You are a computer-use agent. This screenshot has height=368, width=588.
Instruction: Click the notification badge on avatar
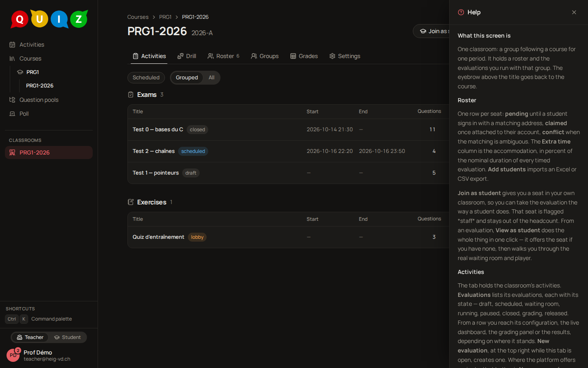point(18,350)
